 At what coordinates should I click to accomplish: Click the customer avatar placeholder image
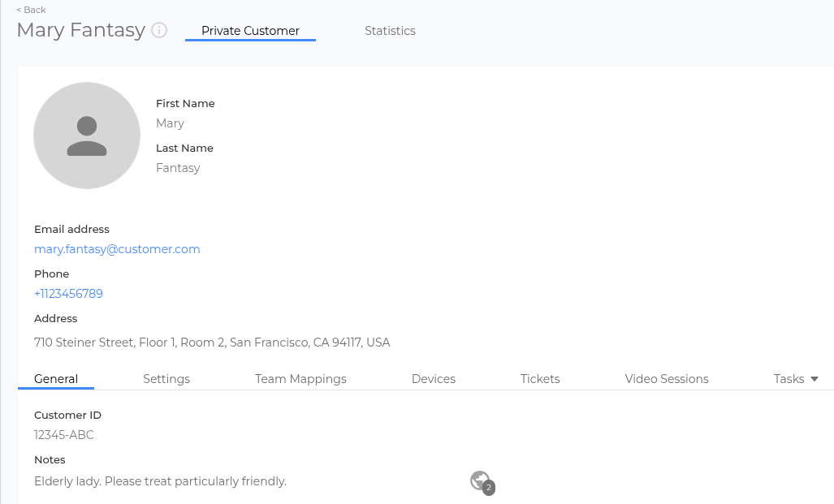click(x=87, y=136)
